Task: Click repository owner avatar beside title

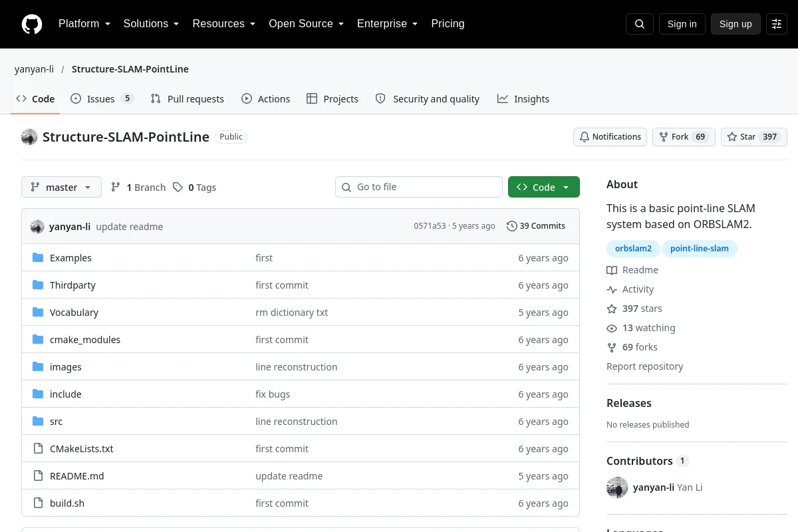Action: [29, 137]
